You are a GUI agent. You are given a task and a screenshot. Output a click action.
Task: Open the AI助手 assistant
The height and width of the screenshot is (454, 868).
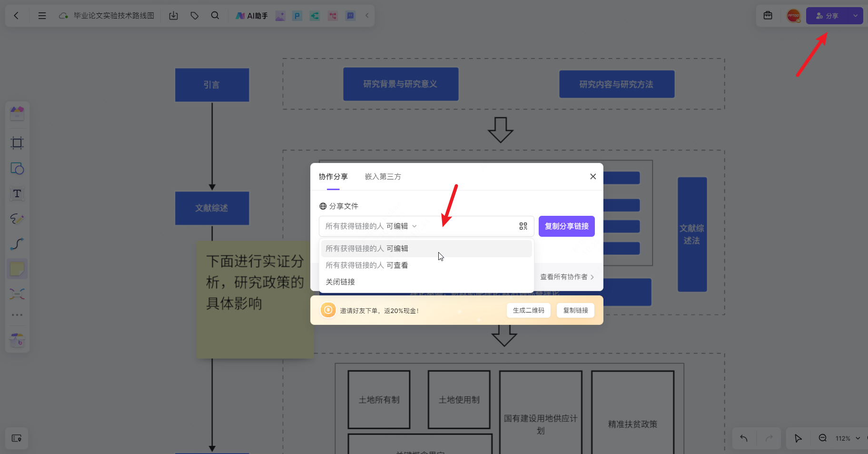pos(252,16)
